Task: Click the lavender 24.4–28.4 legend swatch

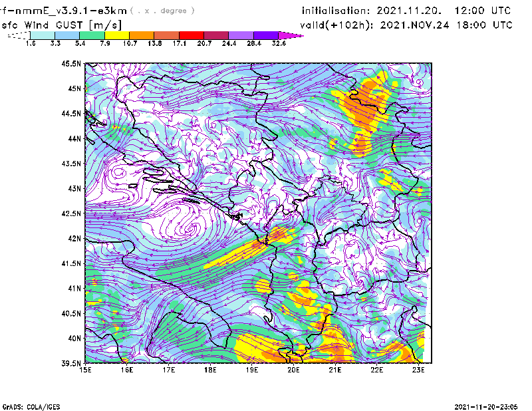Action: 241,35
